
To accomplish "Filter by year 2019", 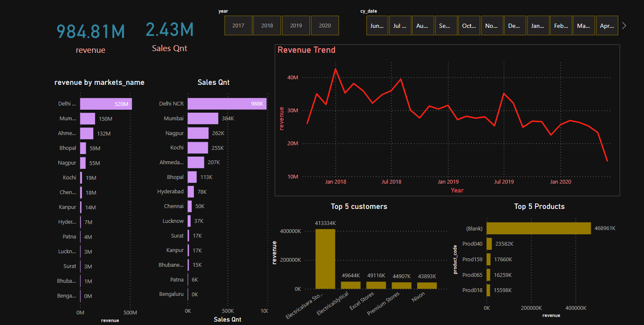I will pos(296,26).
